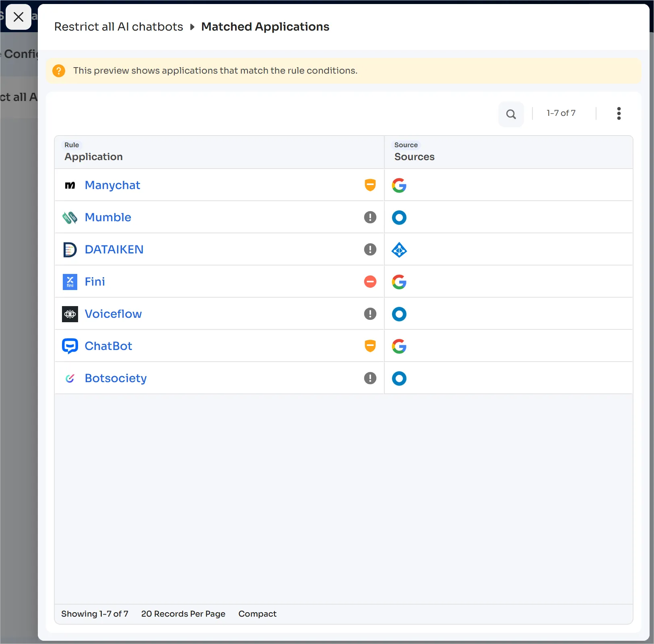Open the DATAIKEN application link
This screenshot has width=654, height=644.
point(114,249)
